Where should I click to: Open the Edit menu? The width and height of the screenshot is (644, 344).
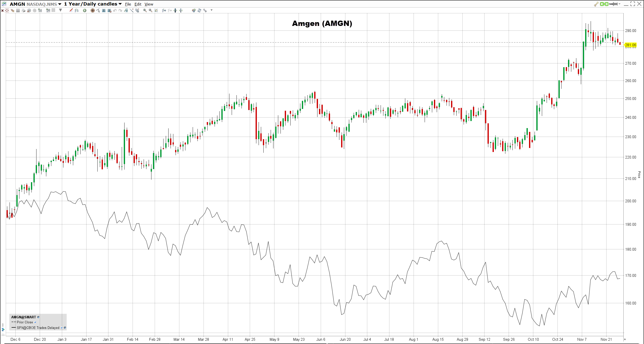[138, 4]
